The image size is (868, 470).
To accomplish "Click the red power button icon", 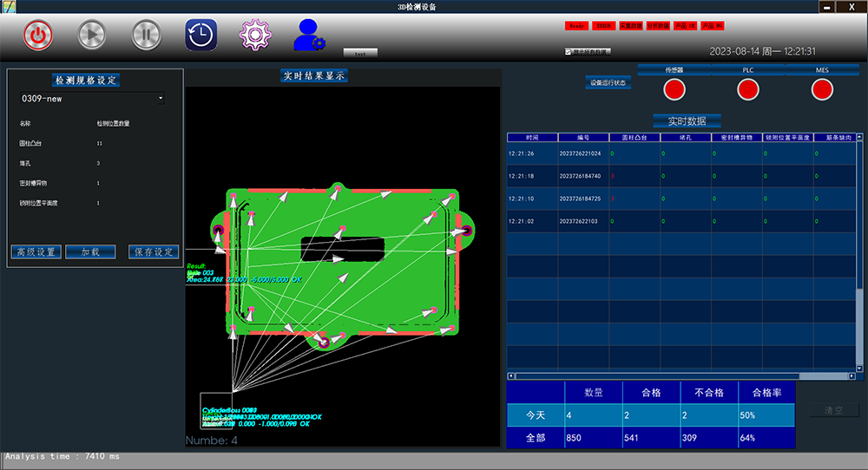I will pos(38,36).
